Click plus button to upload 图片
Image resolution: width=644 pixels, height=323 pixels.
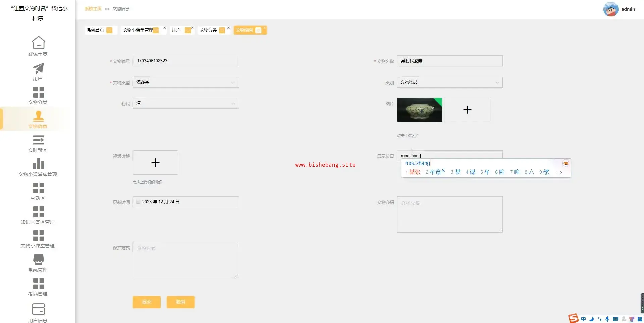467,110
